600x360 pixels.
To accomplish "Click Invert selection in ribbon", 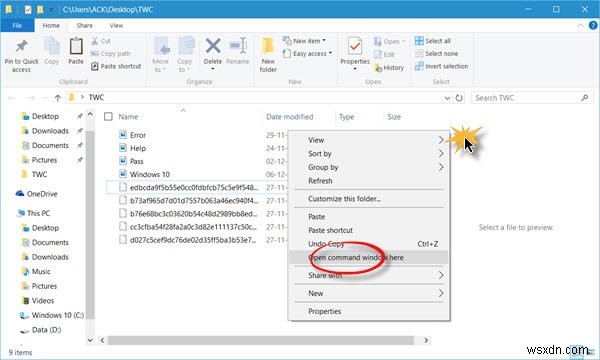I will pyautogui.click(x=442, y=66).
